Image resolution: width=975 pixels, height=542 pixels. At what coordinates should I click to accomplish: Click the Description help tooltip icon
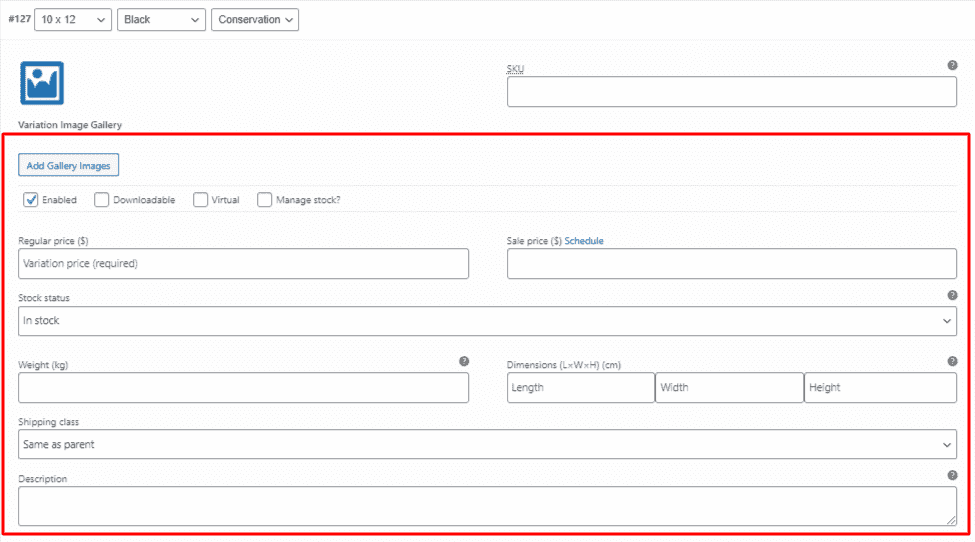coord(952,475)
